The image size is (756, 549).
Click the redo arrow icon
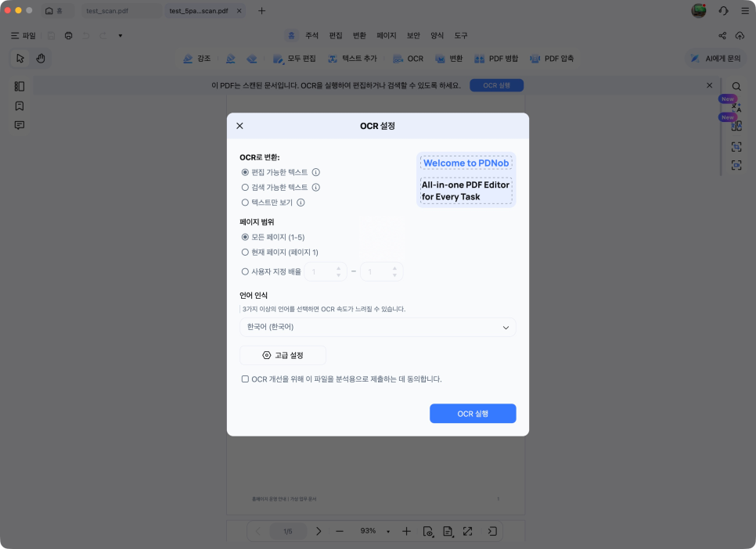pos(103,36)
